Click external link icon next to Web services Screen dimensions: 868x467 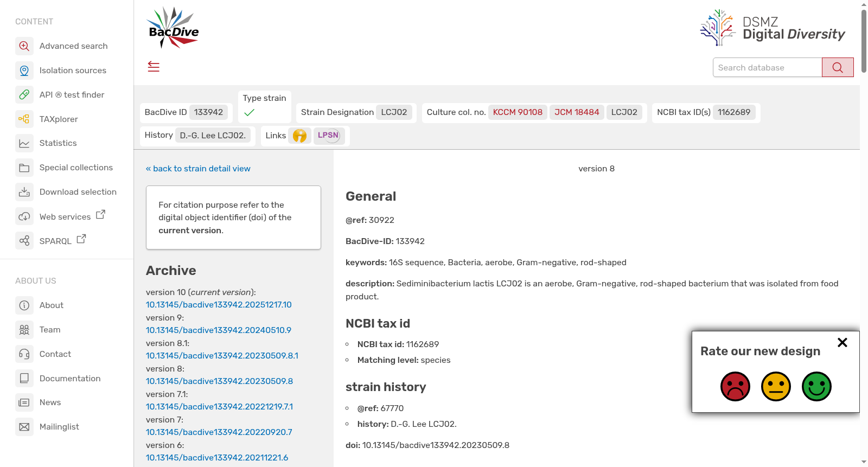click(100, 215)
